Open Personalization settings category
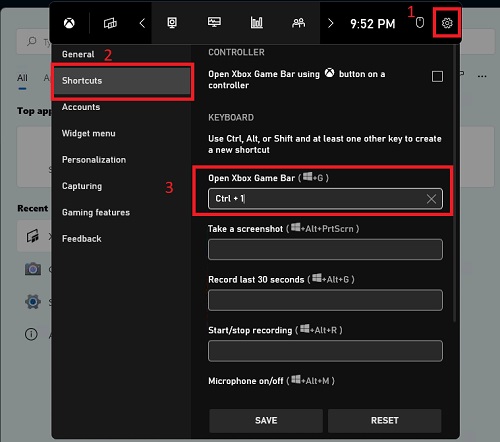The image size is (500, 442). point(94,160)
